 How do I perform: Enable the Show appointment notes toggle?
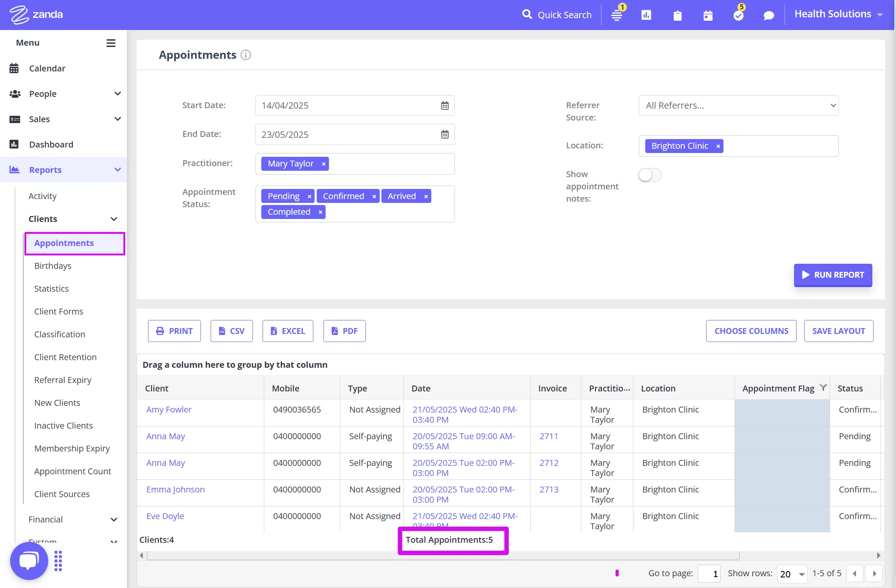click(x=650, y=175)
